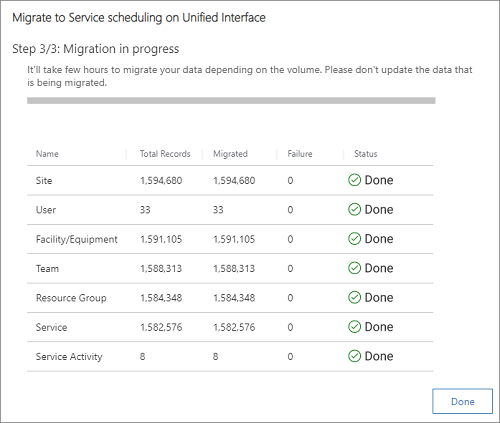This screenshot has height=423, width=500.
Task: Click the Team migrated count 1,588,313
Action: [234, 269]
